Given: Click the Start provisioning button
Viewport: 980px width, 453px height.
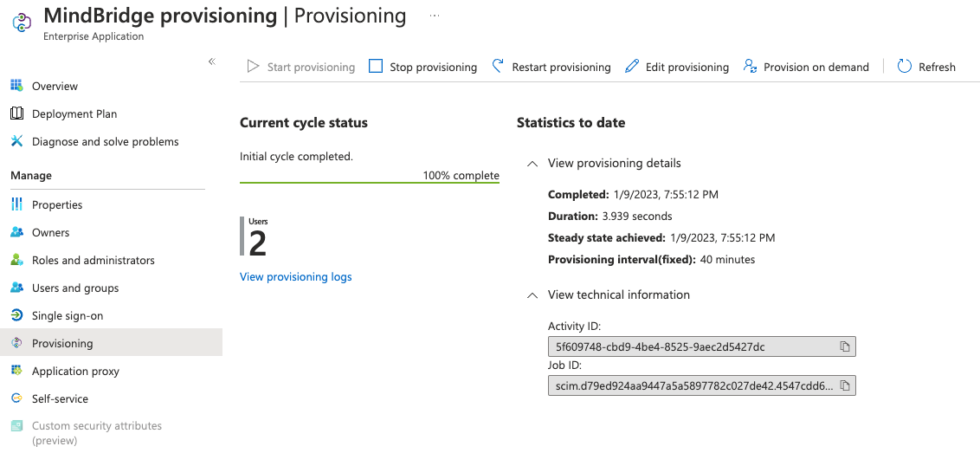Looking at the screenshot, I should [301, 67].
